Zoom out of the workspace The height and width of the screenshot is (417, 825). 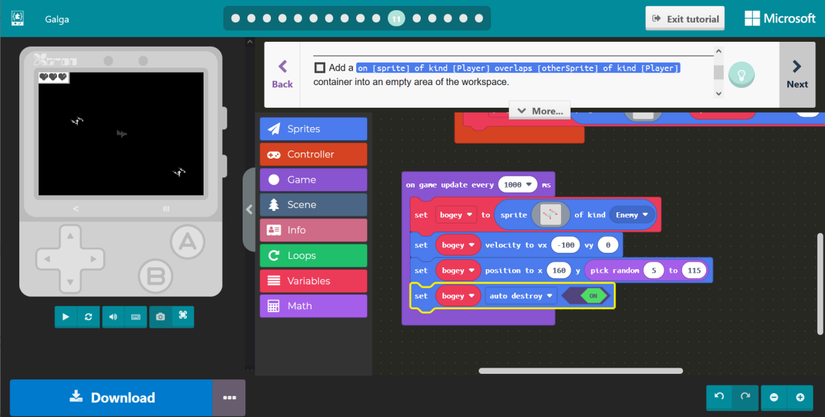774,398
